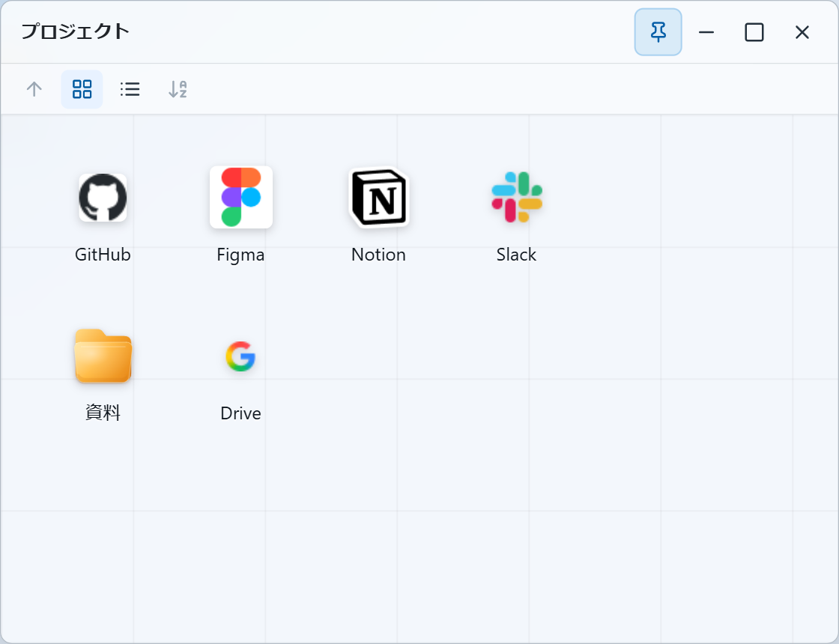Screen dimensions: 839x644
Task: Select the Figma label text
Action: pos(240,255)
